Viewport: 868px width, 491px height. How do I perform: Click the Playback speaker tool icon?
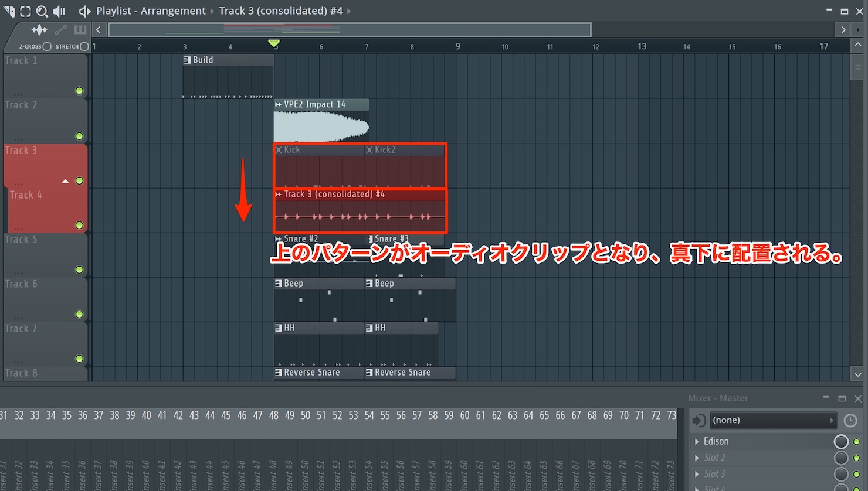point(59,11)
